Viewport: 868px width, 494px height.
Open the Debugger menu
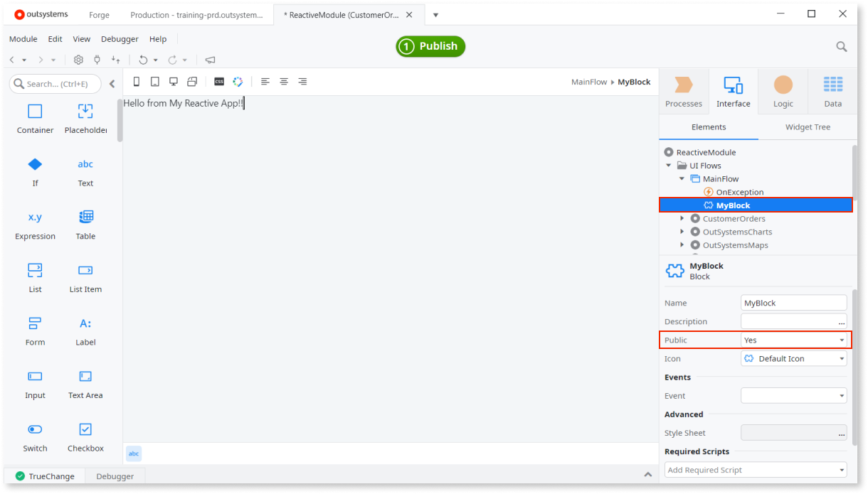(119, 38)
